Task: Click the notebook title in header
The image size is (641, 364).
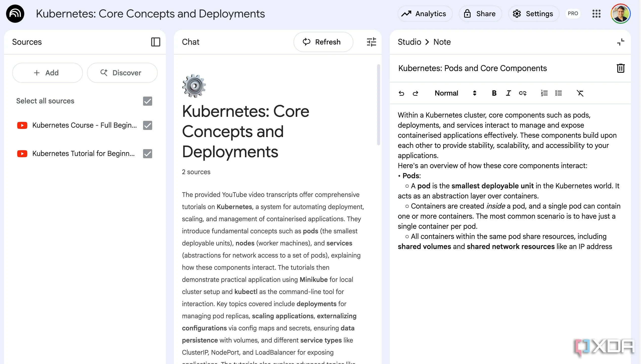Action: [150, 14]
